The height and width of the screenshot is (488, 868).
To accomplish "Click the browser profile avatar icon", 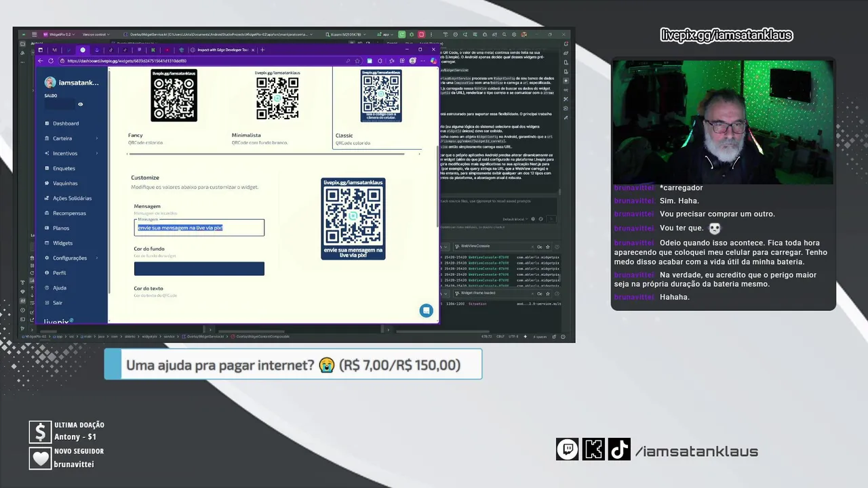I will tap(413, 61).
